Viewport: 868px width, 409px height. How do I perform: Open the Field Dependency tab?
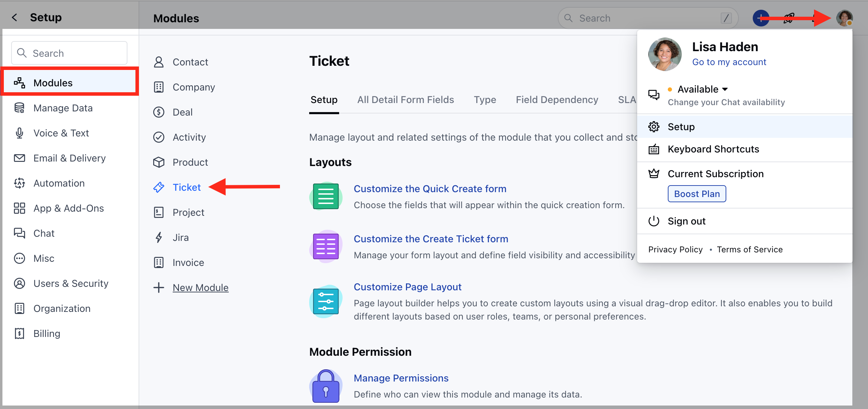click(x=556, y=100)
